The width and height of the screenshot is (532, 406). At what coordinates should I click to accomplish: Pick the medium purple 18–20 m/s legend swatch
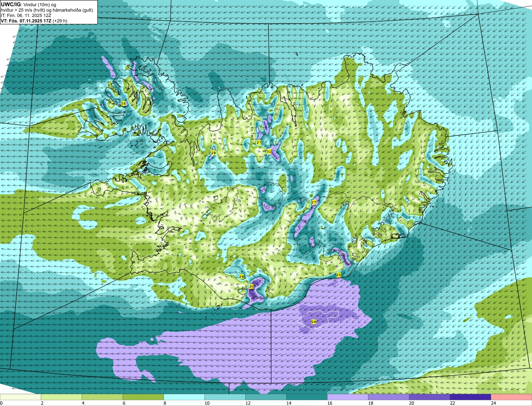click(389, 397)
